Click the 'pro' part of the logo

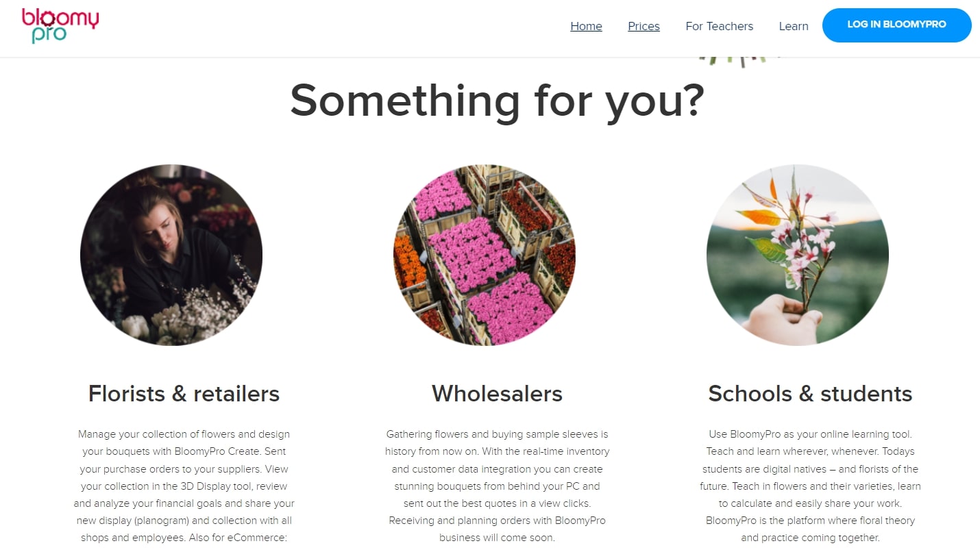pyautogui.click(x=49, y=35)
